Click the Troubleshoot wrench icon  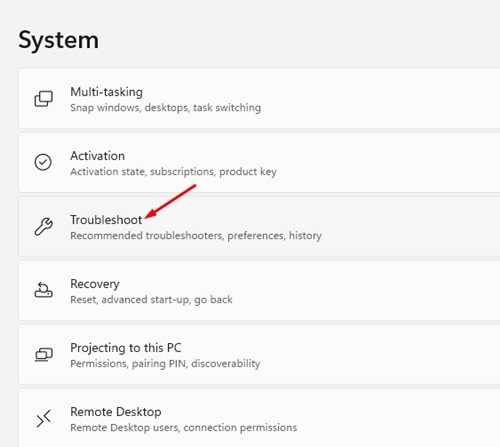[x=43, y=227]
